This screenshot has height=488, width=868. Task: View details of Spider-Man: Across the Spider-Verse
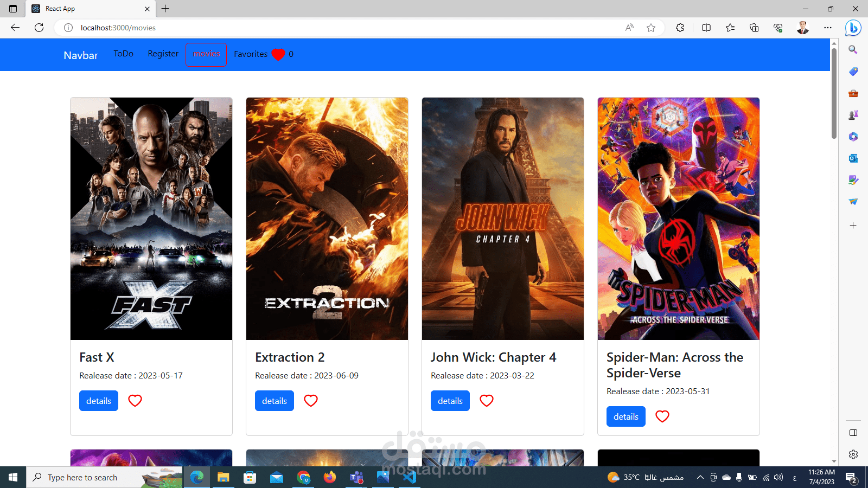click(x=626, y=416)
